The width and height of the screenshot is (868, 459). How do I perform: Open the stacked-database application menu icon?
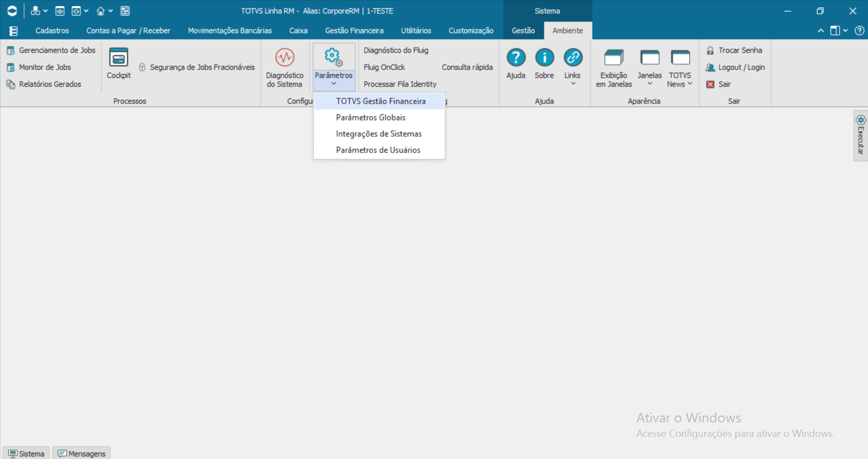click(14, 31)
